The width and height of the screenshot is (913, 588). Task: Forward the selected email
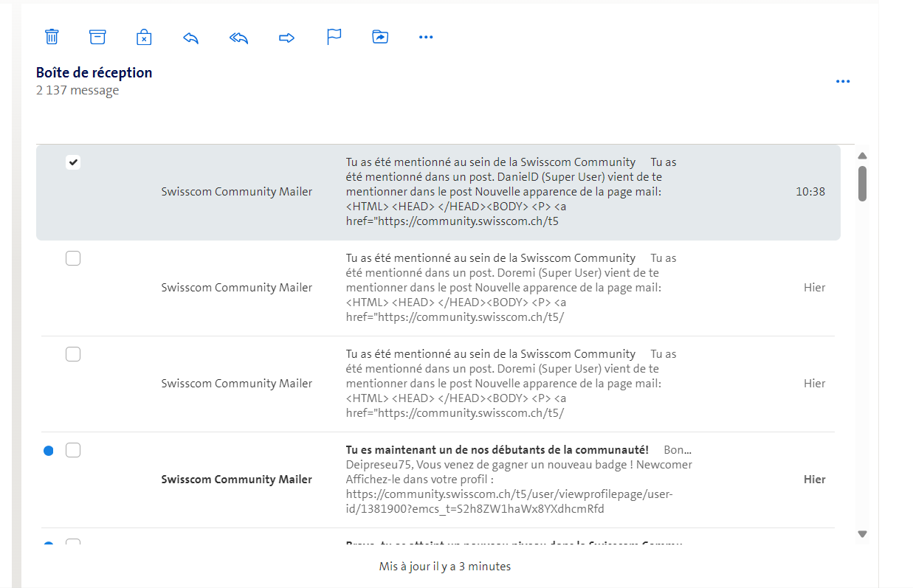pyautogui.click(x=286, y=38)
